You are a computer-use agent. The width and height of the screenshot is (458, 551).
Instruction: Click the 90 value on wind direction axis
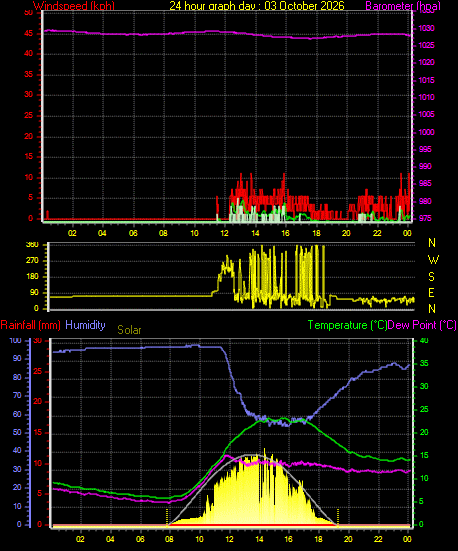(34, 293)
